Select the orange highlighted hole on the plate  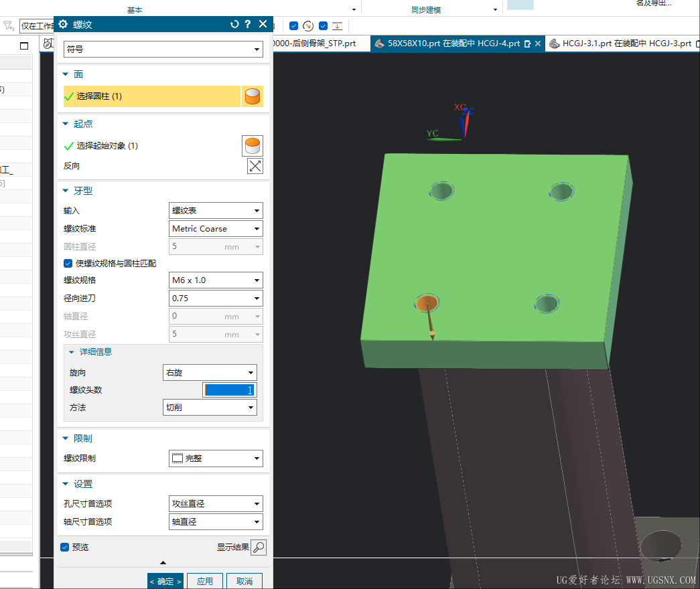coord(427,303)
